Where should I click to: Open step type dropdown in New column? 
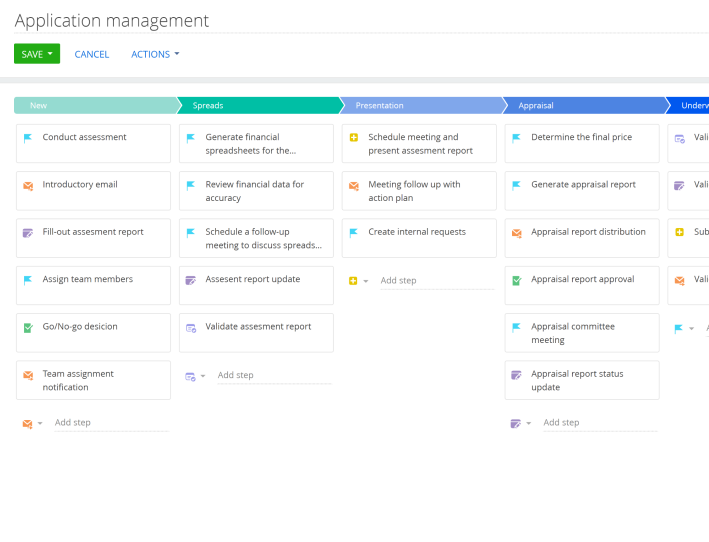coord(40,423)
